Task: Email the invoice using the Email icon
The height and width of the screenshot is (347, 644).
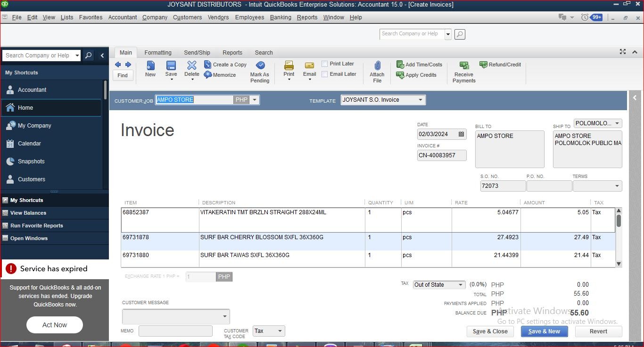Action: 310,69
